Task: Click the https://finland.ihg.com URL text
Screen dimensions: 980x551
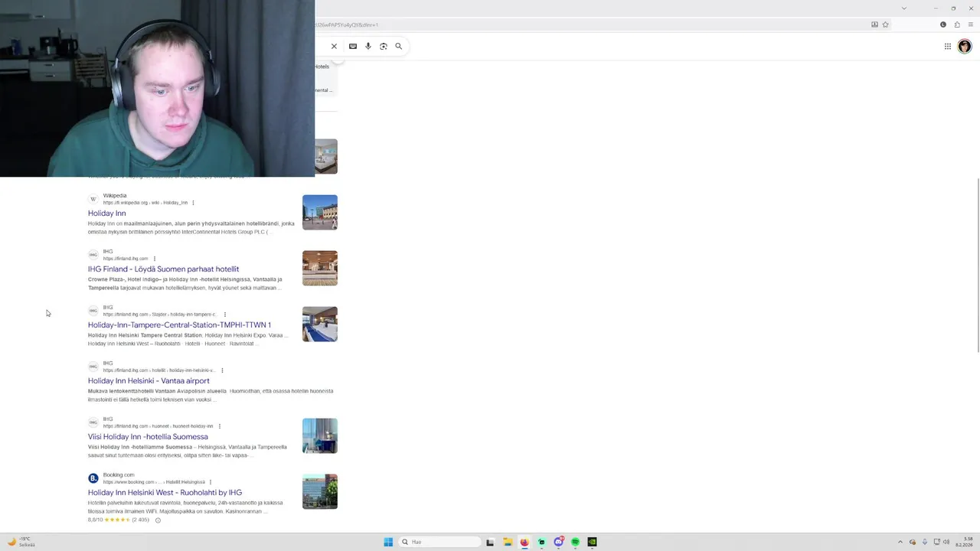Action: [x=126, y=259]
